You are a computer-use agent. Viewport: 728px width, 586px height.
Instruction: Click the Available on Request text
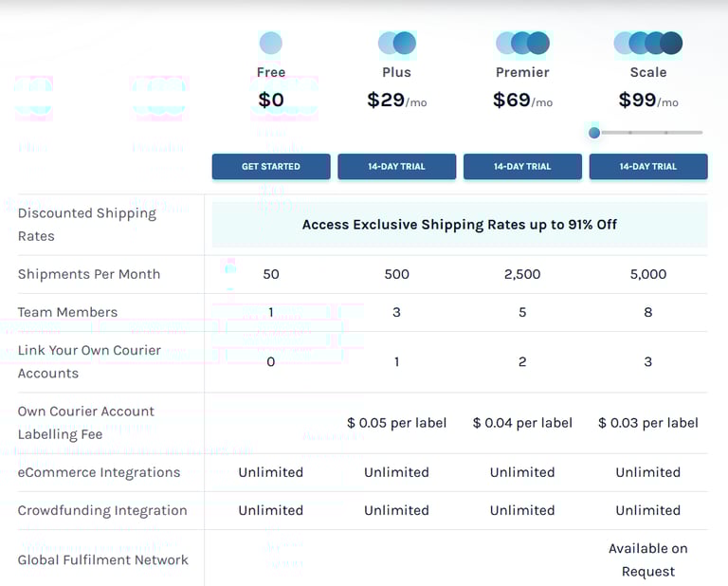(x=648, y=559)
